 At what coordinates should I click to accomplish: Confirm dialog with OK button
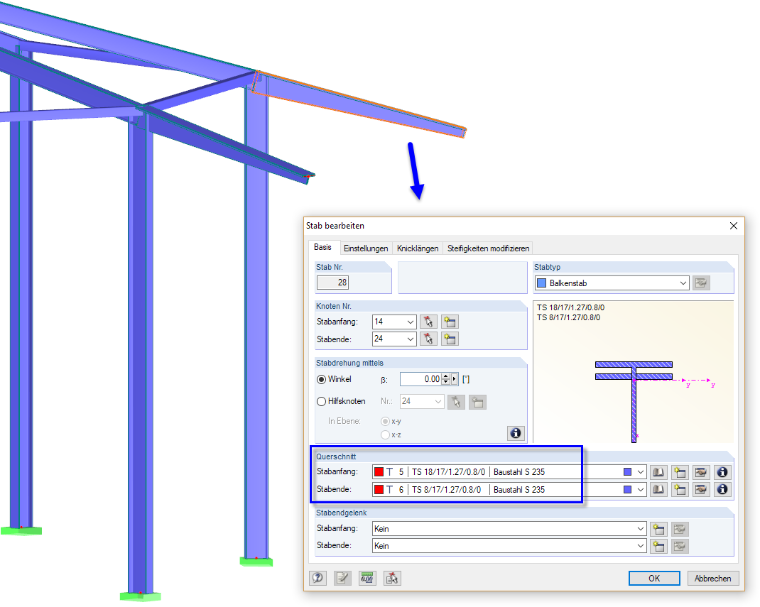coord(654,578)
